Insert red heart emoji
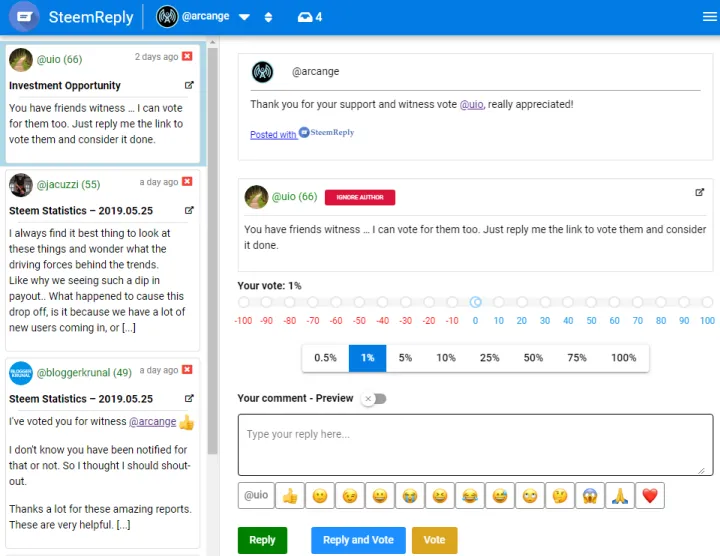Viewport: 720px width, 556px height. (650, 495)
